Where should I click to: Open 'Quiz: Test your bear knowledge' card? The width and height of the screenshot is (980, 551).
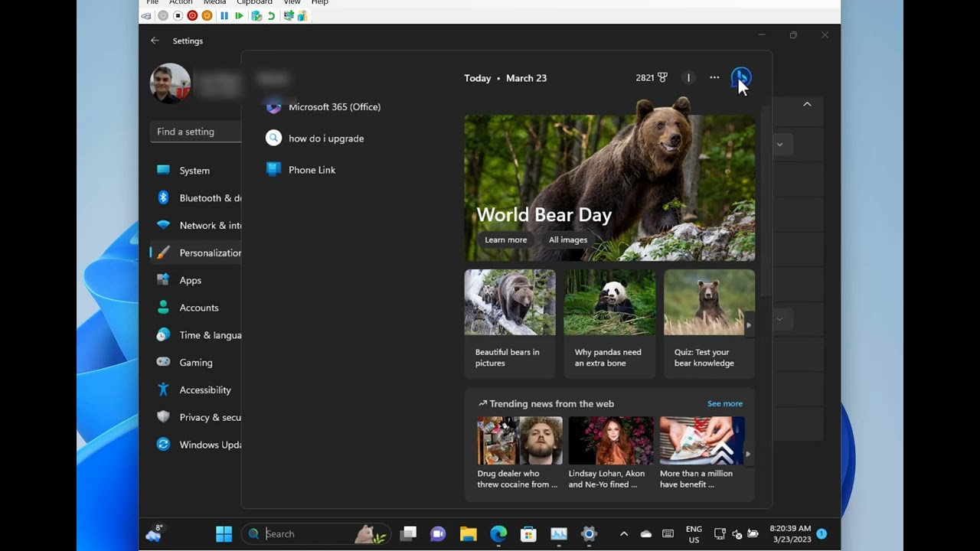tap(709, 323)
